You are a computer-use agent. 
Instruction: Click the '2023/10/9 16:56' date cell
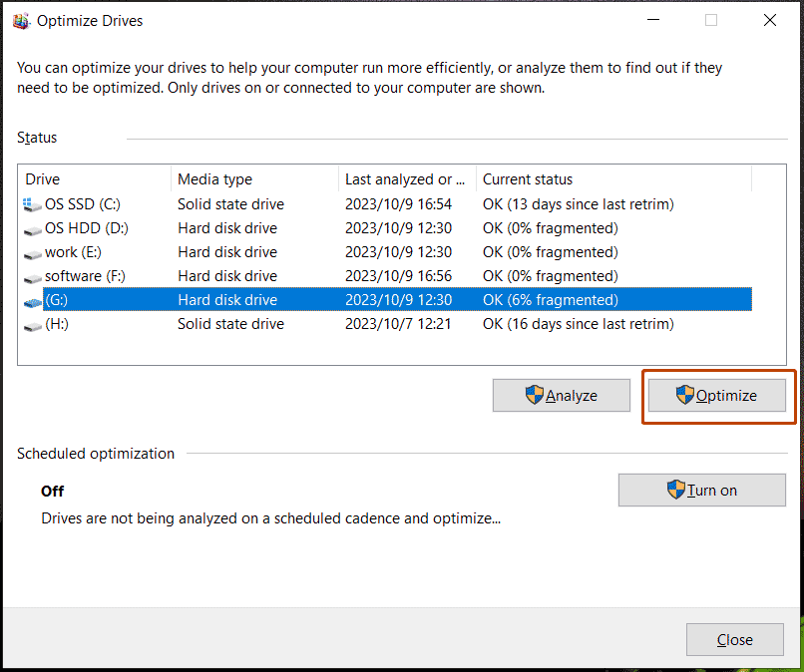click(398, 276)
